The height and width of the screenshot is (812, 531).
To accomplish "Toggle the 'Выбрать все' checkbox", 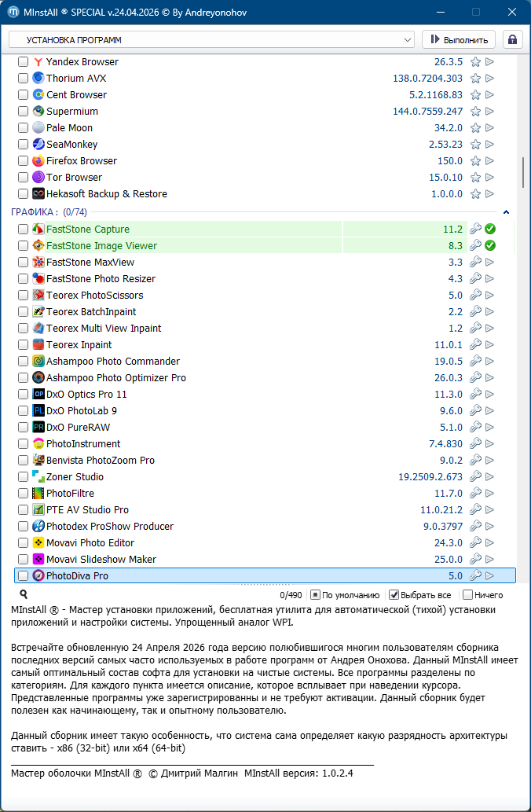I will point(394,595).
